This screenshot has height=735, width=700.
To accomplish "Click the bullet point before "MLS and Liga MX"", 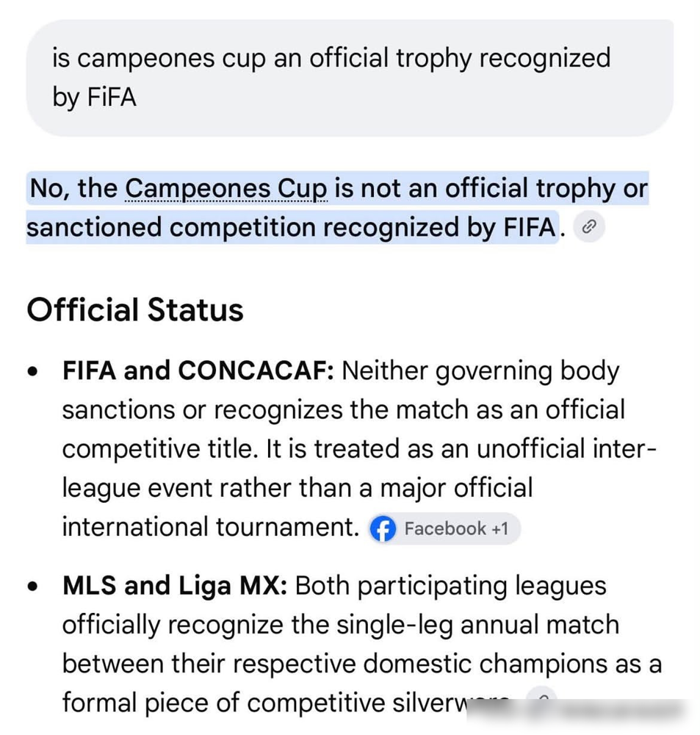I will (32, 587).
